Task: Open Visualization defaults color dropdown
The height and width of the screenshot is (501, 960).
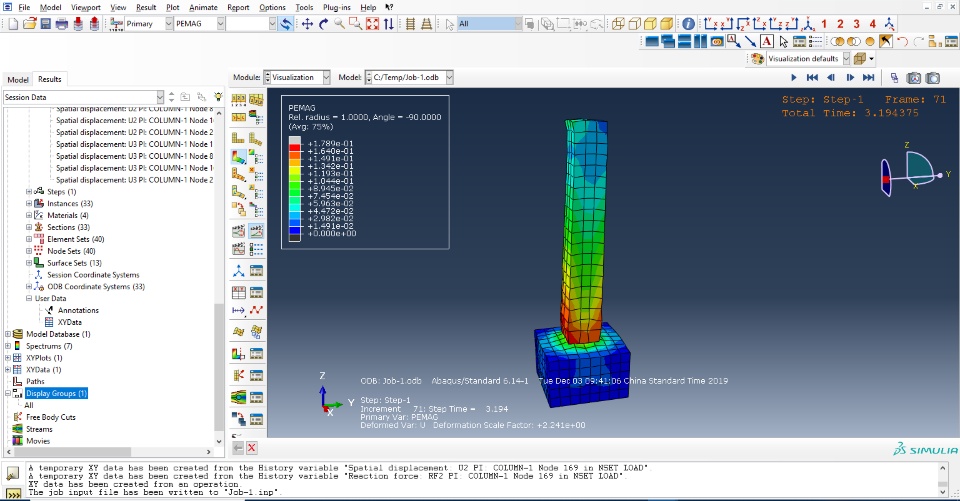Action: click(847, 59)
